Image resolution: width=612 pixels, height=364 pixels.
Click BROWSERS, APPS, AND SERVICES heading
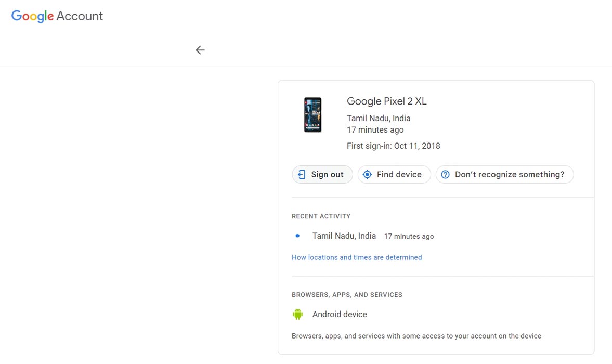tap(347, 294)
